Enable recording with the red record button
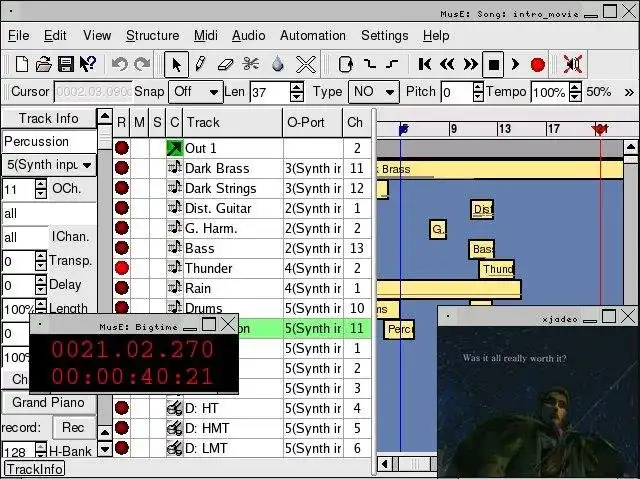Screen dimensions: 640x479 coord(538,64)
